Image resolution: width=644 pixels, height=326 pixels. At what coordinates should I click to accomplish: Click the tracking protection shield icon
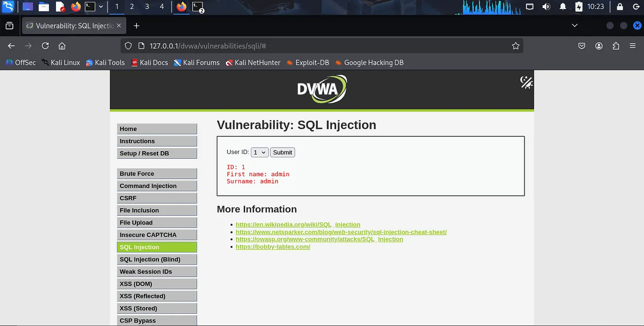pos(128,46)
